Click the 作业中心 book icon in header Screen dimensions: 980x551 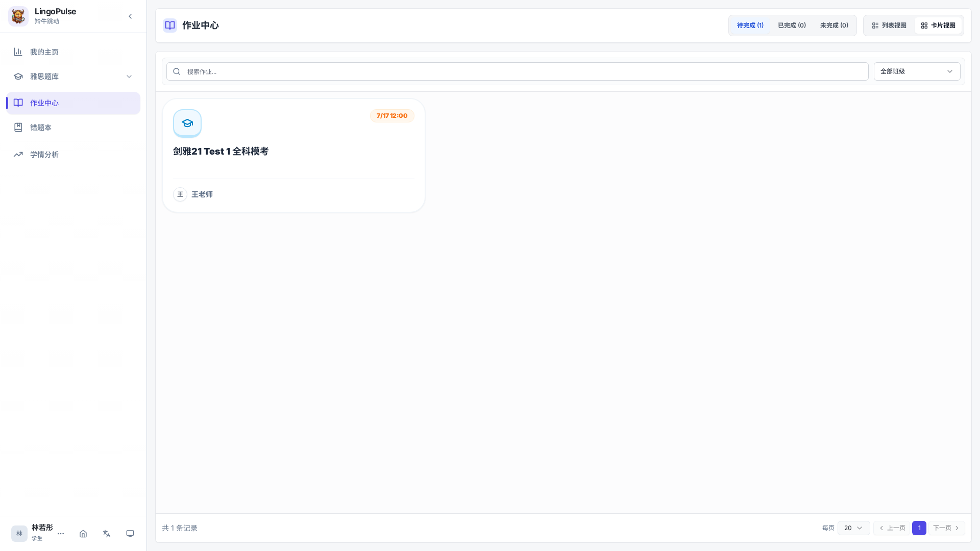click(170, 26)
